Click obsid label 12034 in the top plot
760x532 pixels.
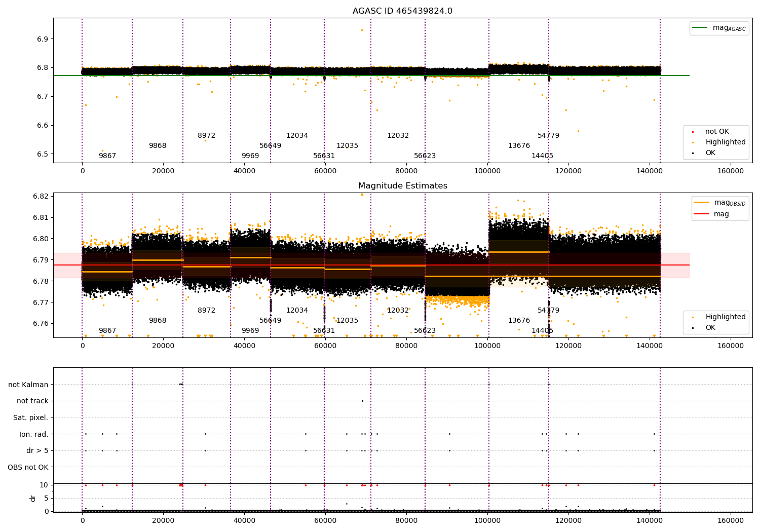pyautogui.click(x=297, y=136)
